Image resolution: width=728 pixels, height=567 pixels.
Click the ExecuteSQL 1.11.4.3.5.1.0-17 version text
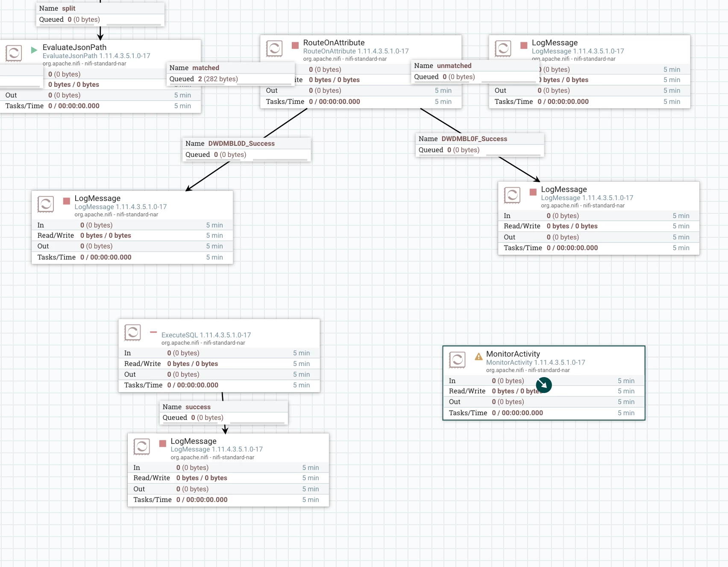tap(206, 335)
